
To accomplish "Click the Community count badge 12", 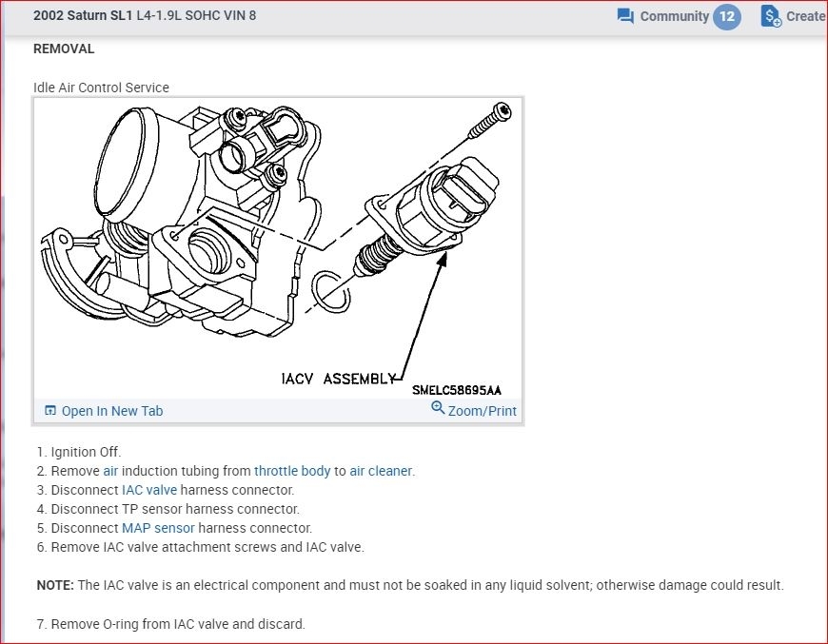I will pyautogui.click(x=726, y=16).
